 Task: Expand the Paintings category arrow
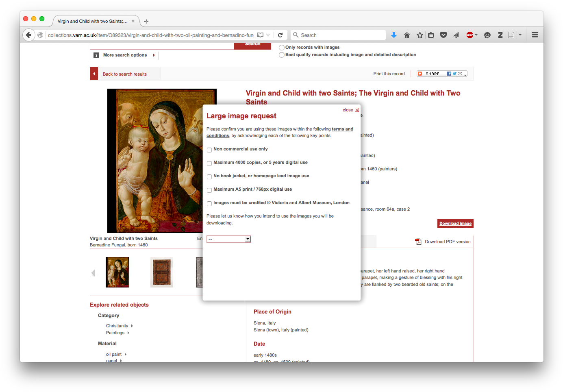pos(128,333)
